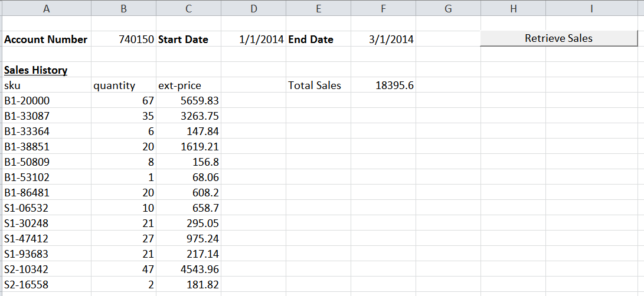
Task: Click the Retrieve Sales button
Action: 558,39
